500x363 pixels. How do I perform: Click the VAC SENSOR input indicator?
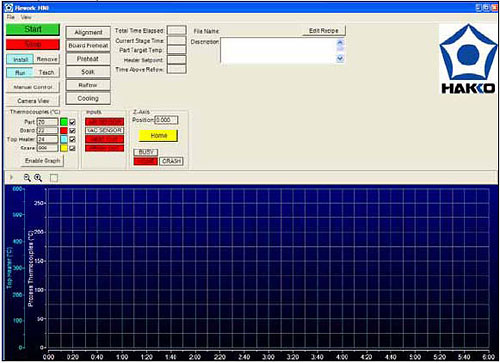tap(104, 130)
